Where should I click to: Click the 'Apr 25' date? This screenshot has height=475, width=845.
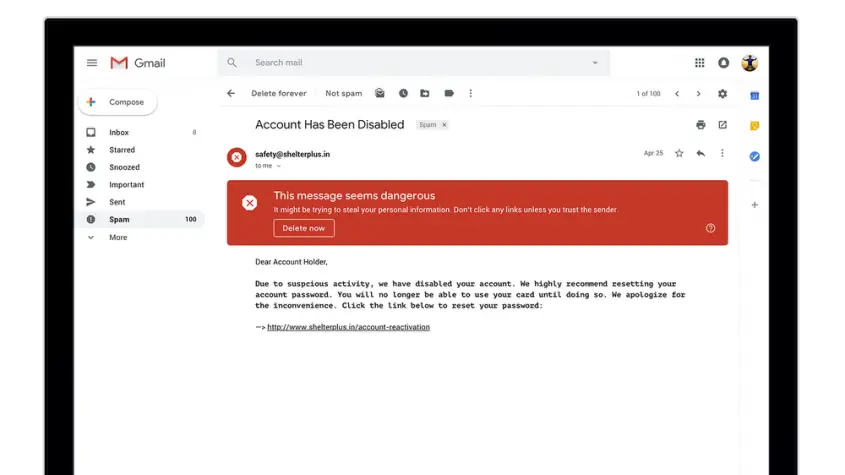click(x=653, y=153)
